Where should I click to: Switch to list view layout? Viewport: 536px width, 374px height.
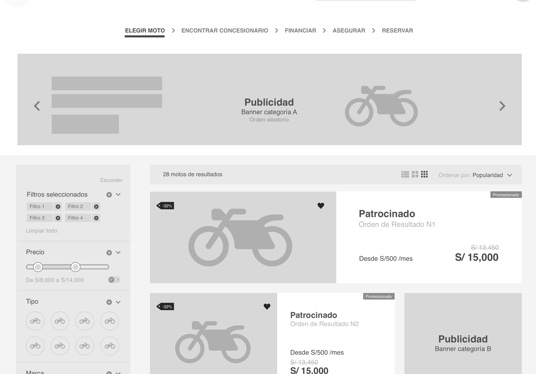(405, 174)
